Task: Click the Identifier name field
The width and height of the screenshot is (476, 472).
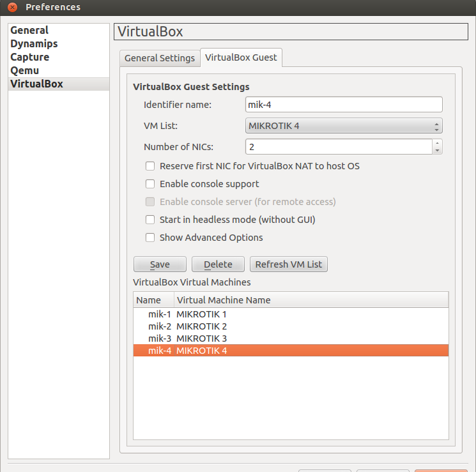Action: [x=344, y=105]
